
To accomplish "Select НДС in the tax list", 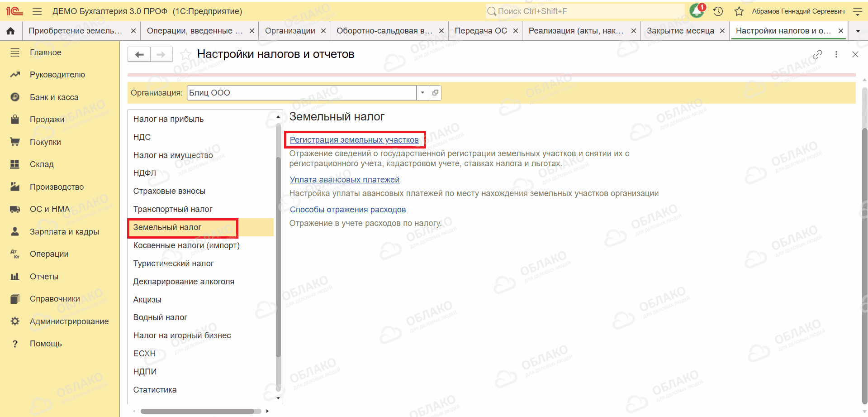I will 201,137.
